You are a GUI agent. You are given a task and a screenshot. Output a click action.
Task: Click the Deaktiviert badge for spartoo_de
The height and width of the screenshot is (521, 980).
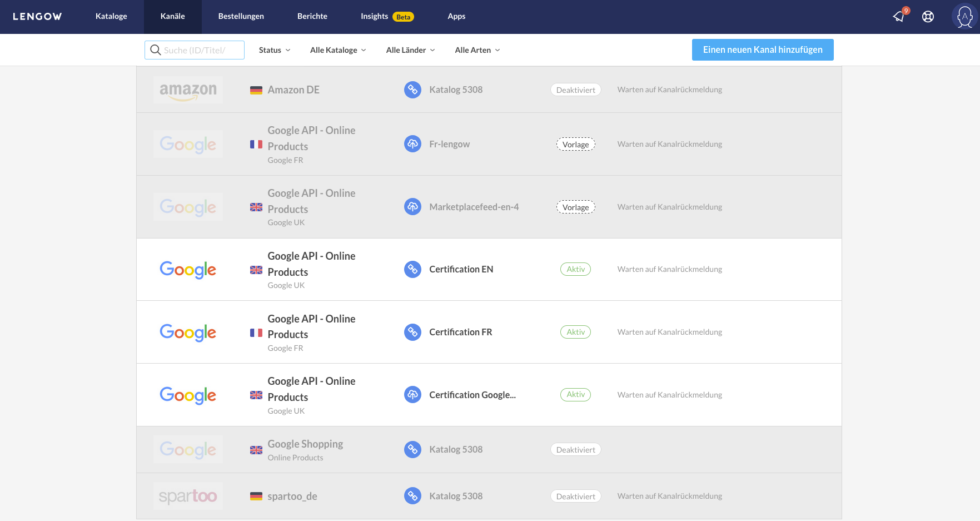click(x=576, y=497)
